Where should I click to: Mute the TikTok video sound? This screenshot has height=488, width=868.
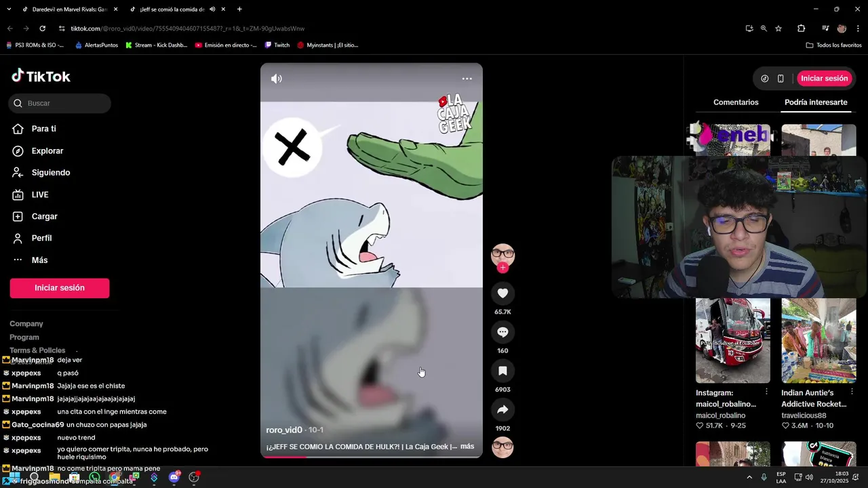coord(276,79)
